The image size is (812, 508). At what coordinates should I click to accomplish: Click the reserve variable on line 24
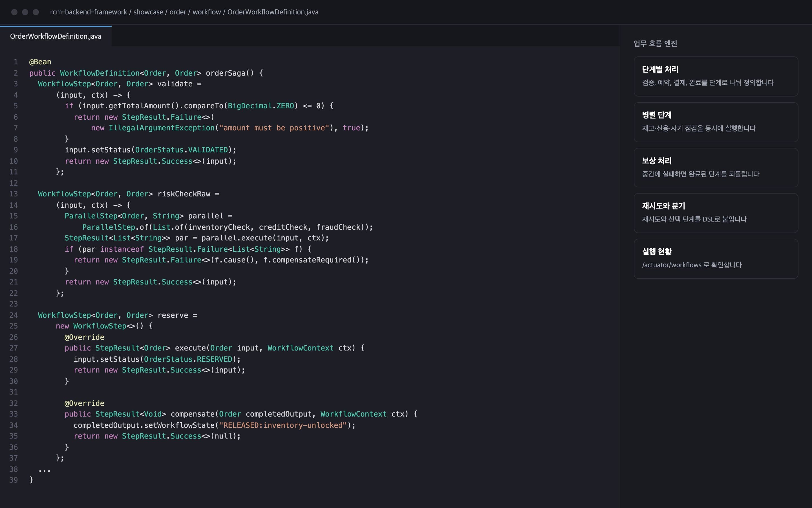tap(173, 315)
